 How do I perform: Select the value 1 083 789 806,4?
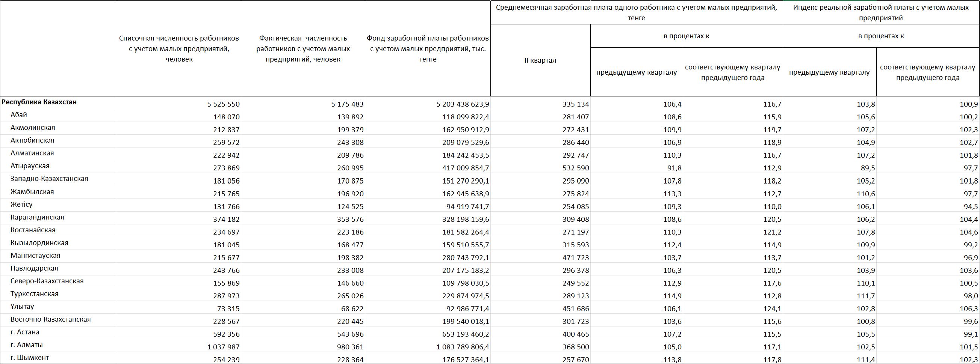tap(463, 347)
